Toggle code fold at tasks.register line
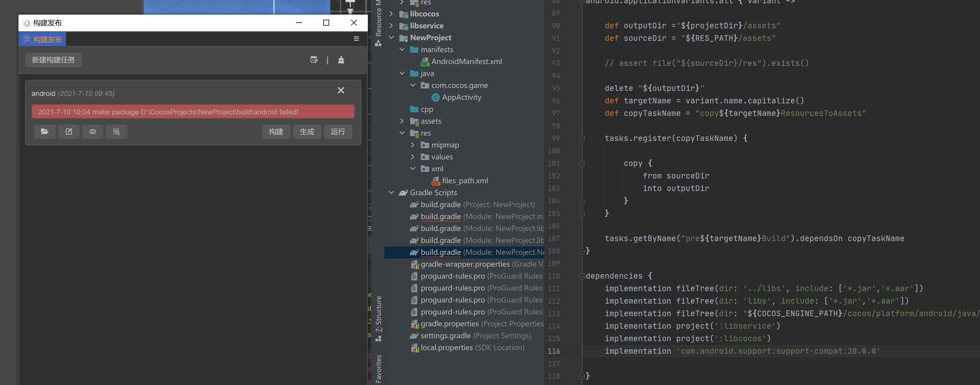Screen dimensions: 980x385 tap(582, 139)
